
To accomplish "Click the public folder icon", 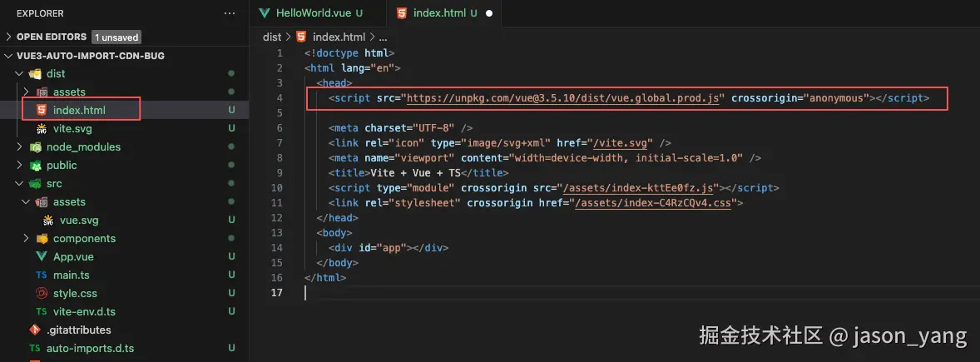I will (35, 165).
